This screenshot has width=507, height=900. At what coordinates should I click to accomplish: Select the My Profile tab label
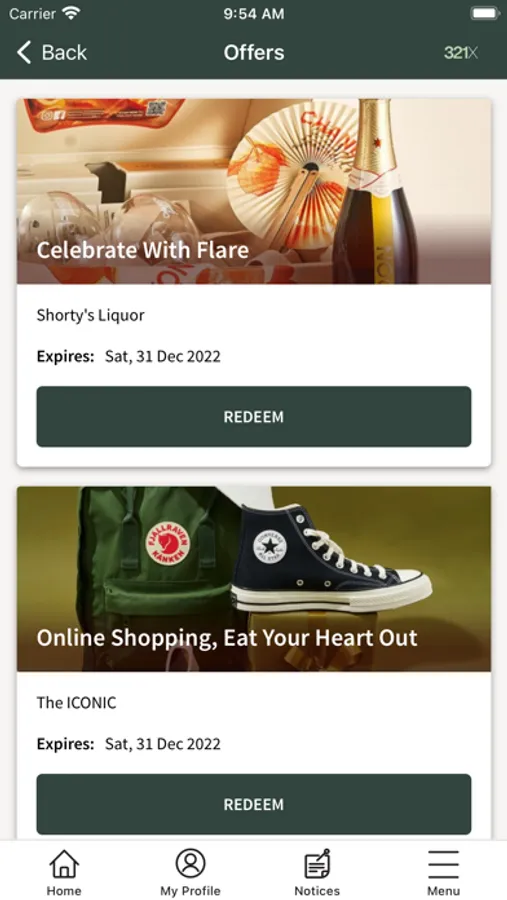pos(190,891)
